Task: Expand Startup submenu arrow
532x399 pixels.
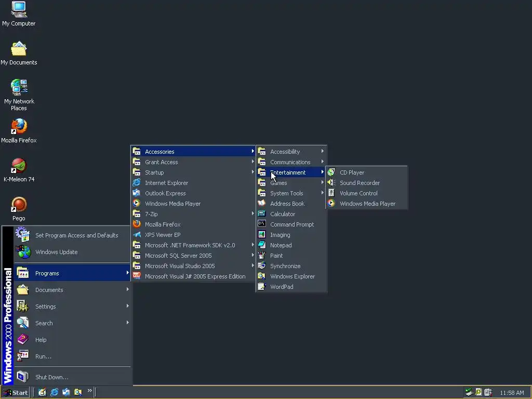Action: click(x=253, y=172)
